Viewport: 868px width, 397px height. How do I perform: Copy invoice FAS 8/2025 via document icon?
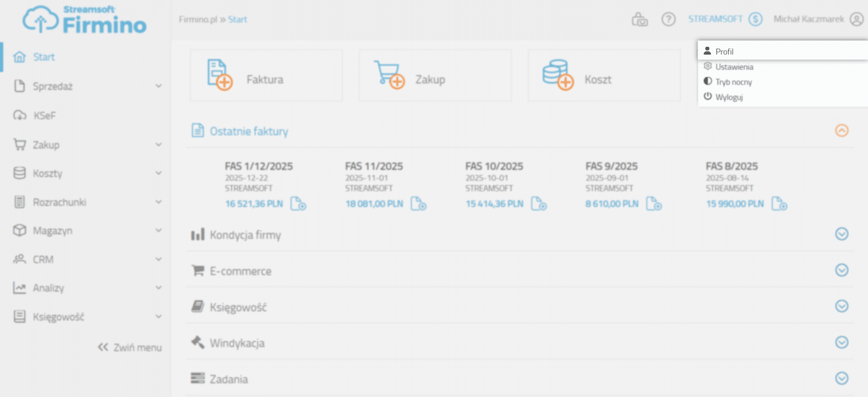pos(779,204)
